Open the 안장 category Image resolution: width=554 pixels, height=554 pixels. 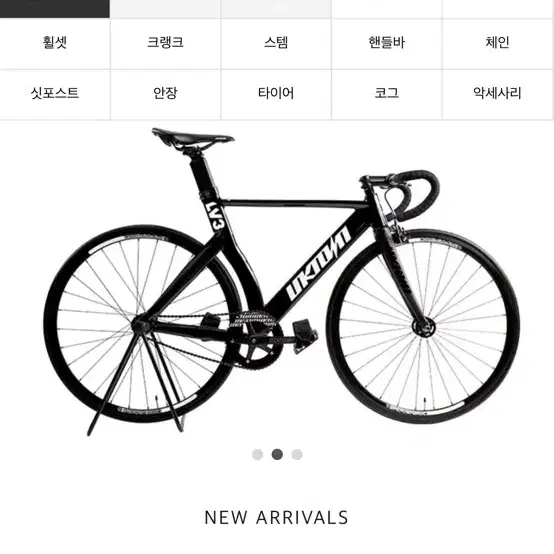point(165,94)
